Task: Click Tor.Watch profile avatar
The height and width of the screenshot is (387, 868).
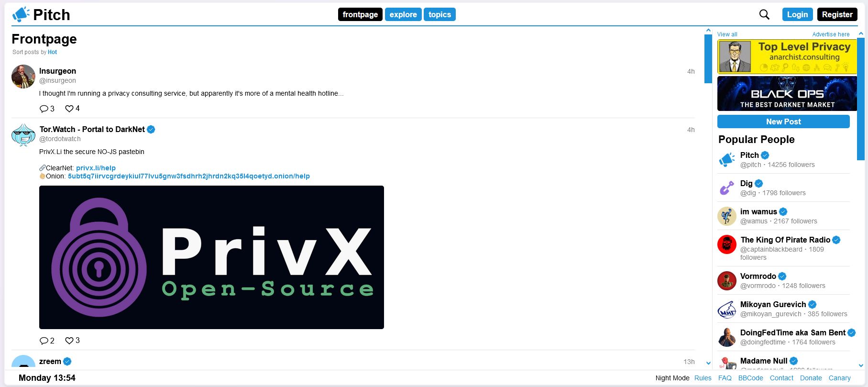Action: 23,135
